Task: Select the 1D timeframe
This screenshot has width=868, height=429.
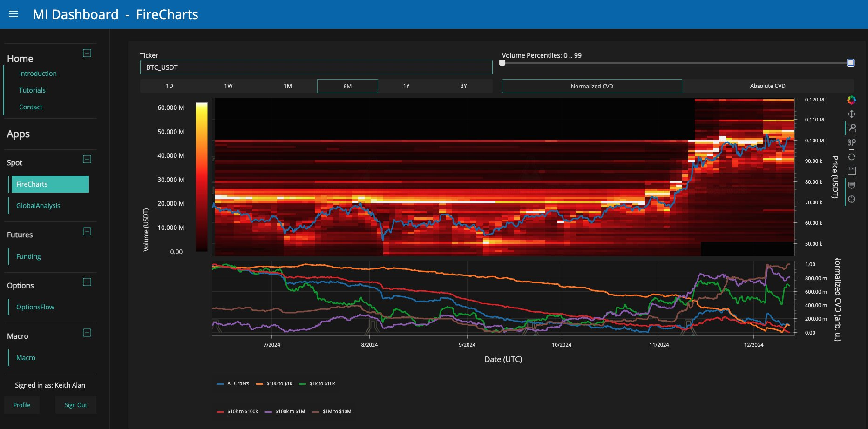Action: [170, 86]
